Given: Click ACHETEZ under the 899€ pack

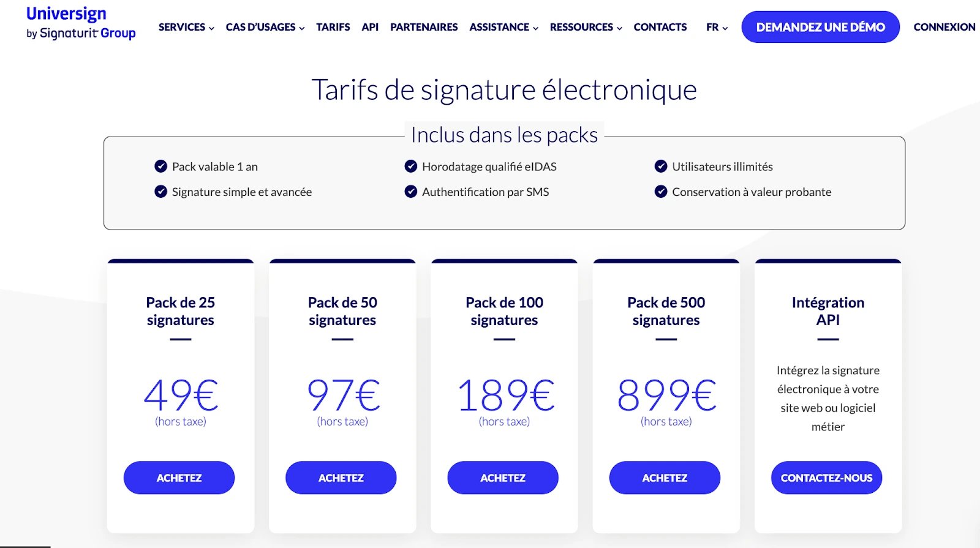Looking at the screenshot, I should 665,478.
